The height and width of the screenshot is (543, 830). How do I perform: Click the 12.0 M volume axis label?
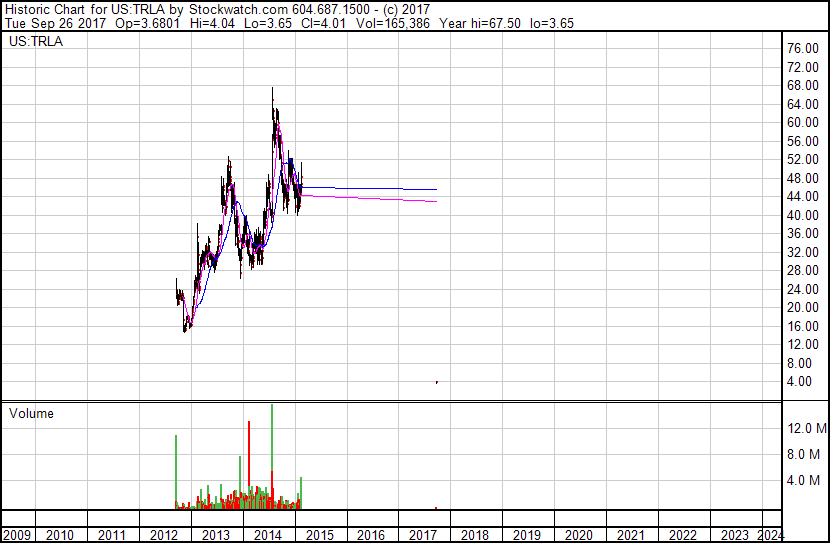tap(806, 428)
